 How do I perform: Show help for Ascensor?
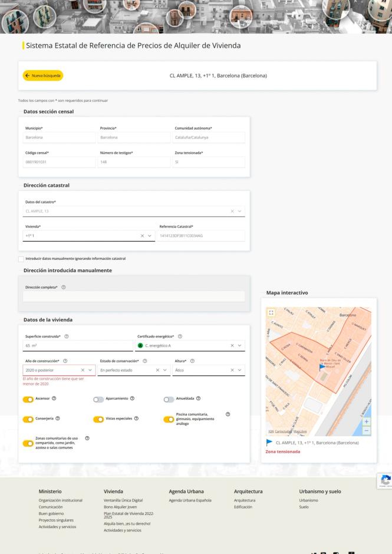coord(54,398)
